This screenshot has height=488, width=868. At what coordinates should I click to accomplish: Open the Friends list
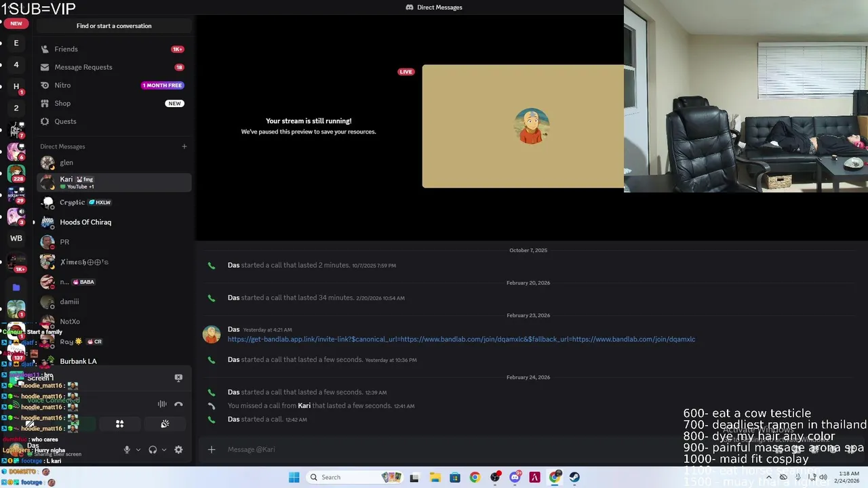114,49
